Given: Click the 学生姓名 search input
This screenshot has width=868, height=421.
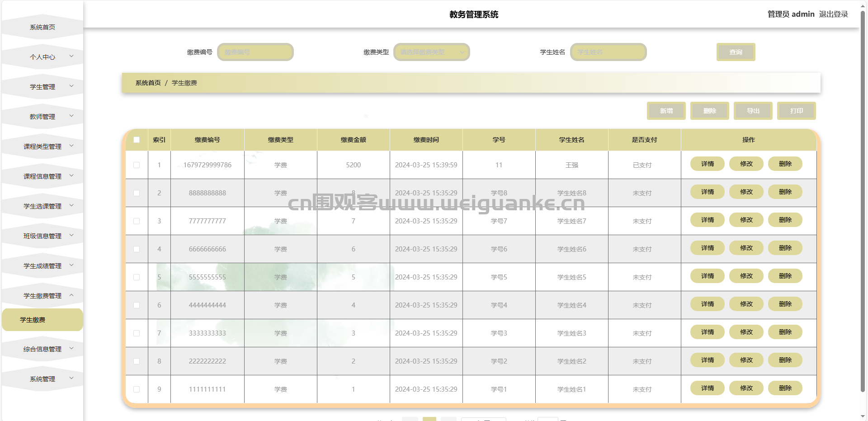Looking at the screenshot, I should [x=609, y=52].
